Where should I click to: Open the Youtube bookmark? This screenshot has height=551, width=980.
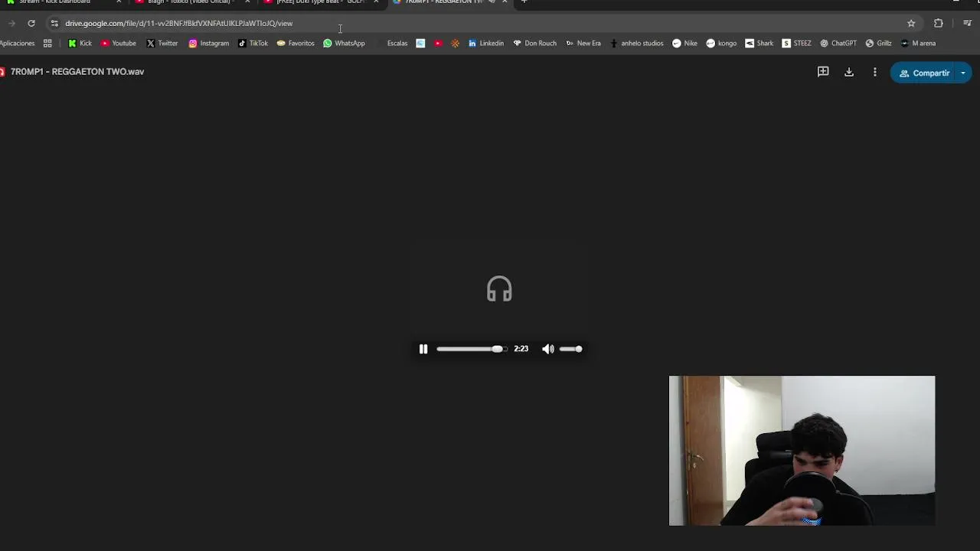[119, 43]
